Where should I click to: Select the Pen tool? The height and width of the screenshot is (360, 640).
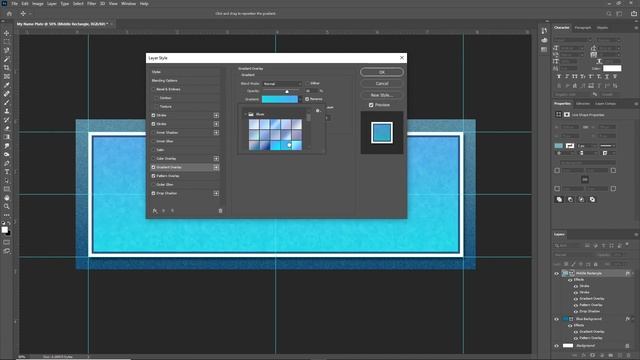[x=7, y=163]
